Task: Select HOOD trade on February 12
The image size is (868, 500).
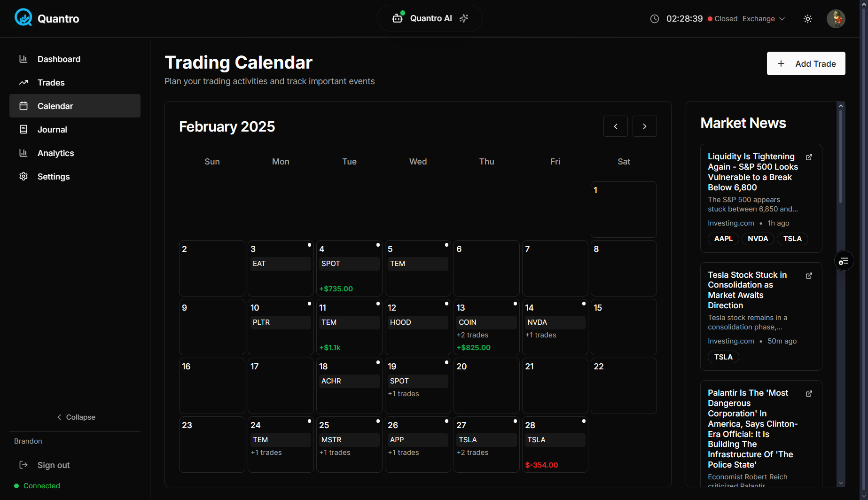Action: pos(418,322)
